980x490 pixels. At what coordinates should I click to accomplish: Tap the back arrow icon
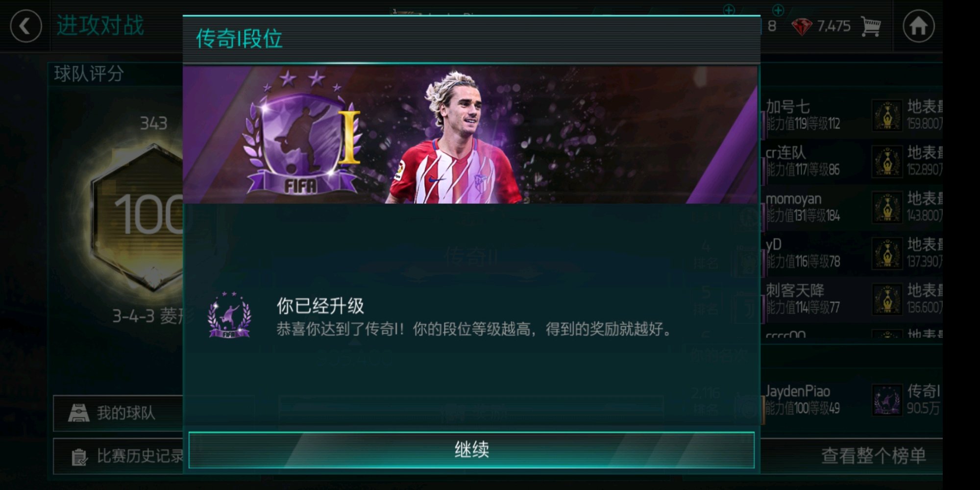coord(25,26)
